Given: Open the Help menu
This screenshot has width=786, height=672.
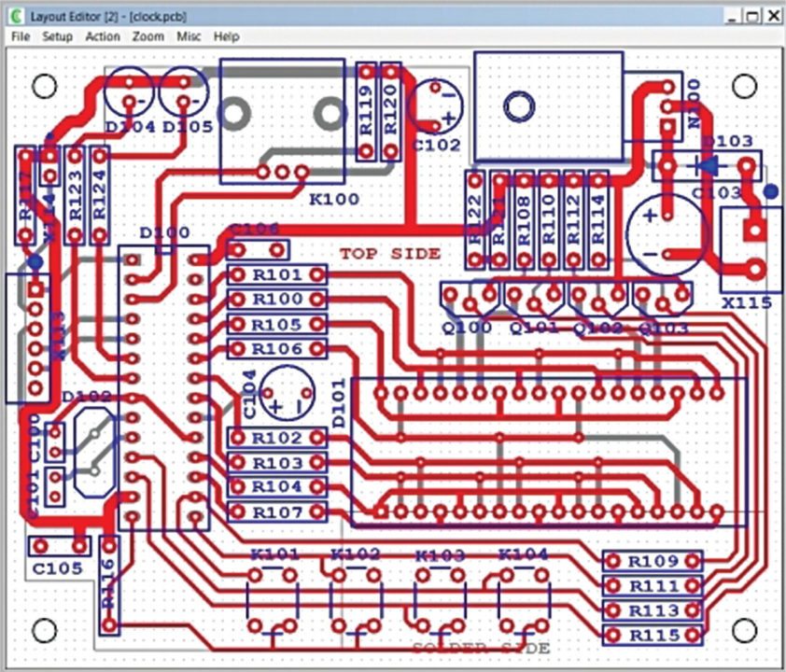Looking at the screenshot, I should pyautogui.click(x=226, y=36).
